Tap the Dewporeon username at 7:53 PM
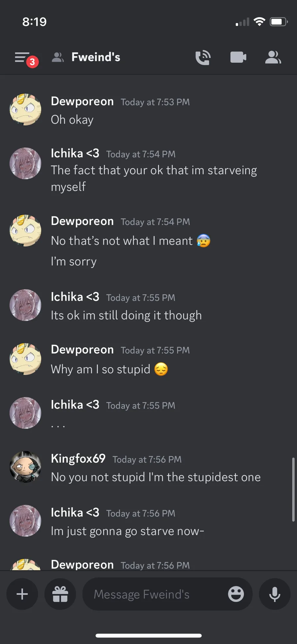This screenshot has height=644, width=297. pos(82,101)
